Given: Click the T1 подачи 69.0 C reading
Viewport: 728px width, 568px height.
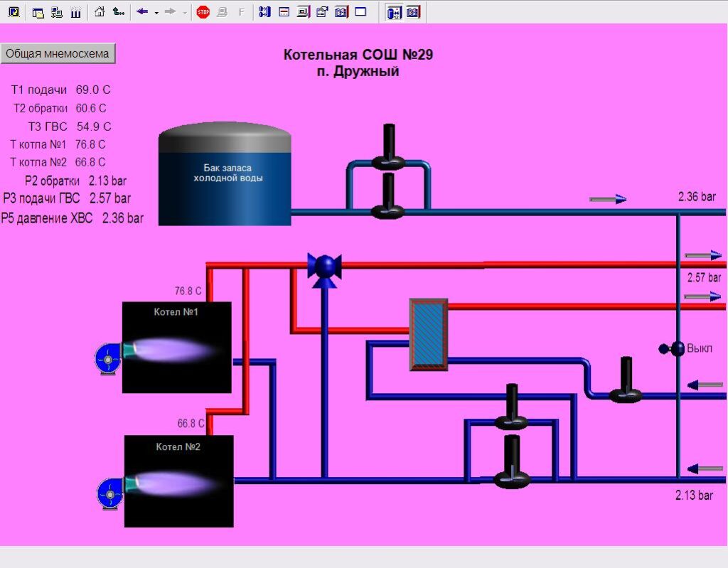Looking at the screenshot, I should click(60, 90).
